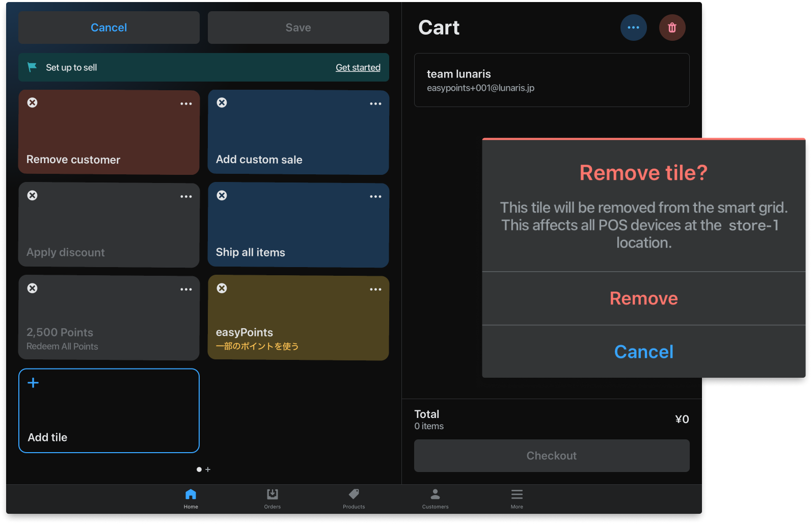The image size is (812, 524).
Task: Select the 2,500 Points Redeem All tile
Action: [x=109, y=318]
